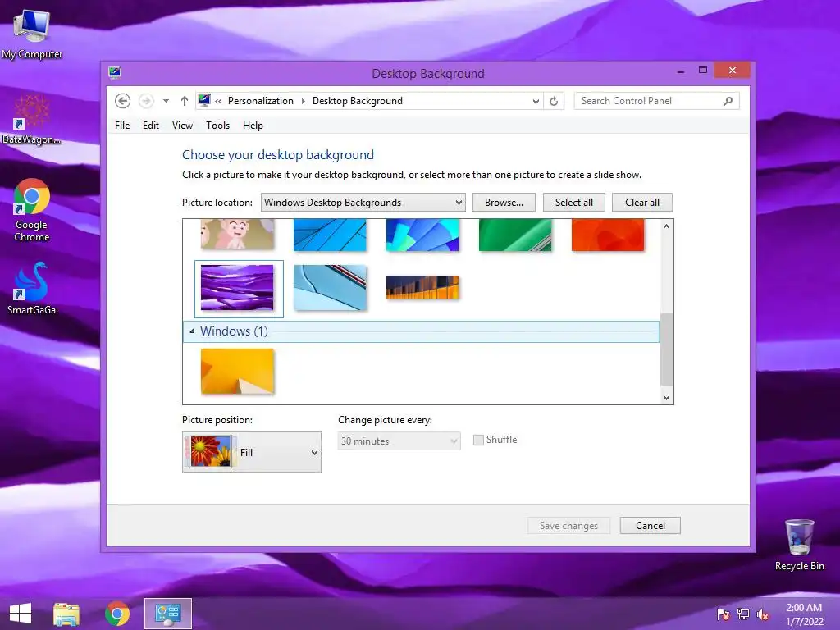
Task: Open the Tools menu
Action: pyautogui.click(x=217, y=126)
